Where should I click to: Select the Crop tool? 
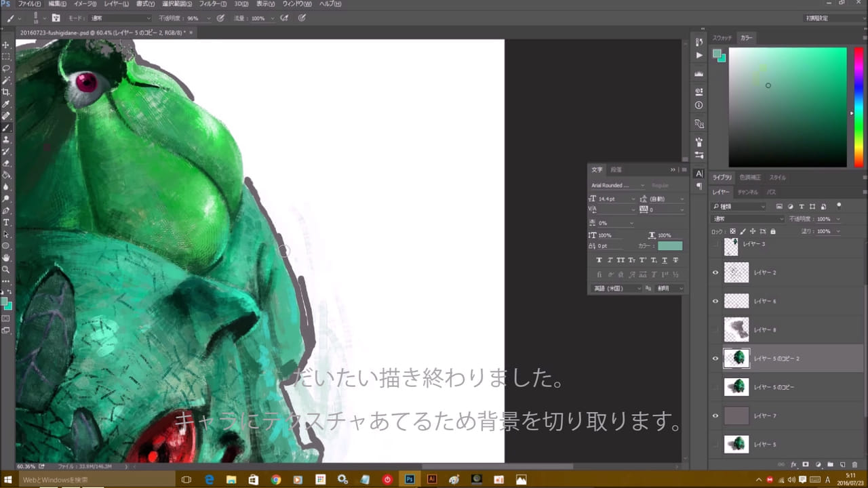pyautogui.click(x=6, y=92)
